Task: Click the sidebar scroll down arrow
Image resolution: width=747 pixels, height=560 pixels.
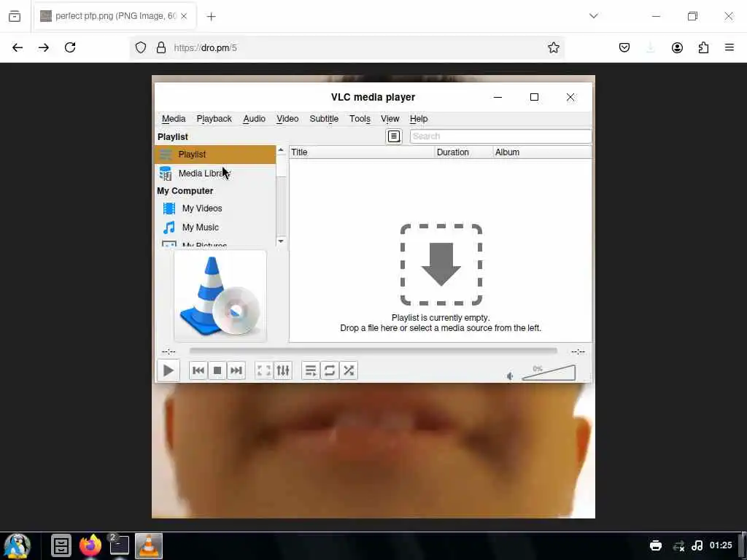Action: pyautogui.click(x=281, y=241)
